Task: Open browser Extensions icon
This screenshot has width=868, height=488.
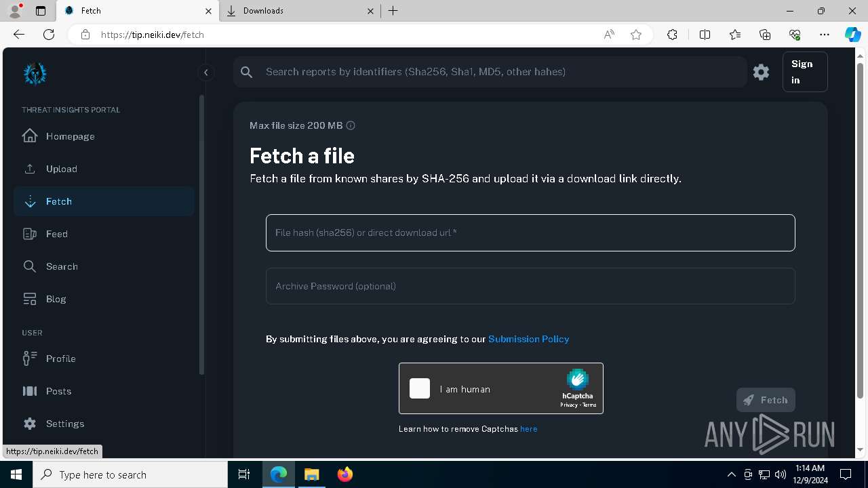Action: [672, 35]
